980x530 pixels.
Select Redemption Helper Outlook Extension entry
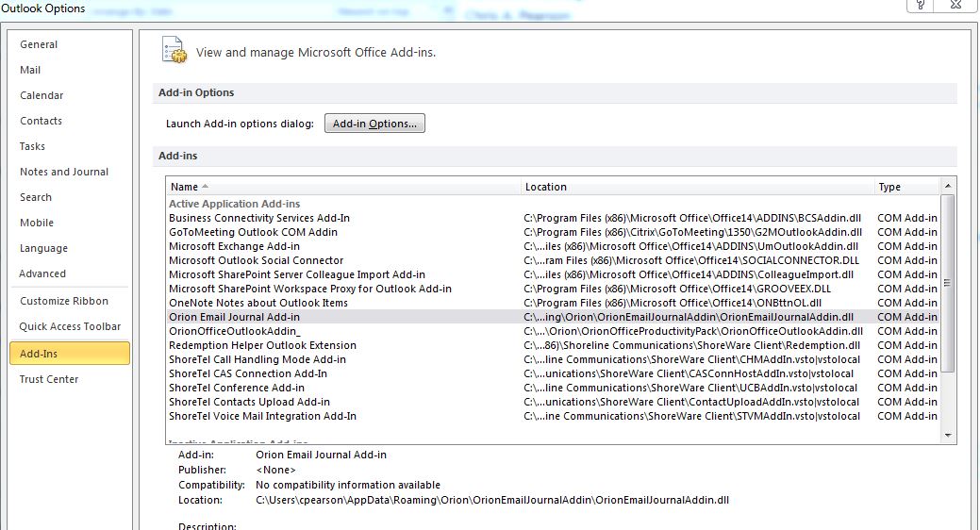pos(262,345)
